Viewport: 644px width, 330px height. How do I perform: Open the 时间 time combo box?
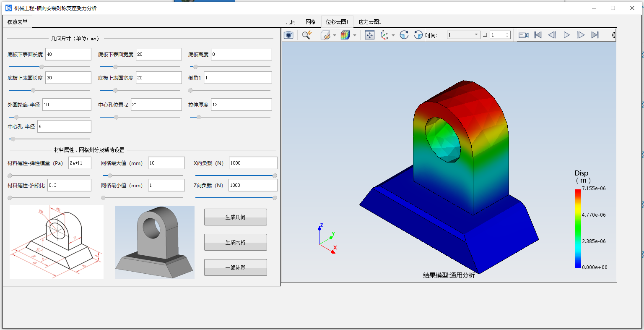coord(463,35)
